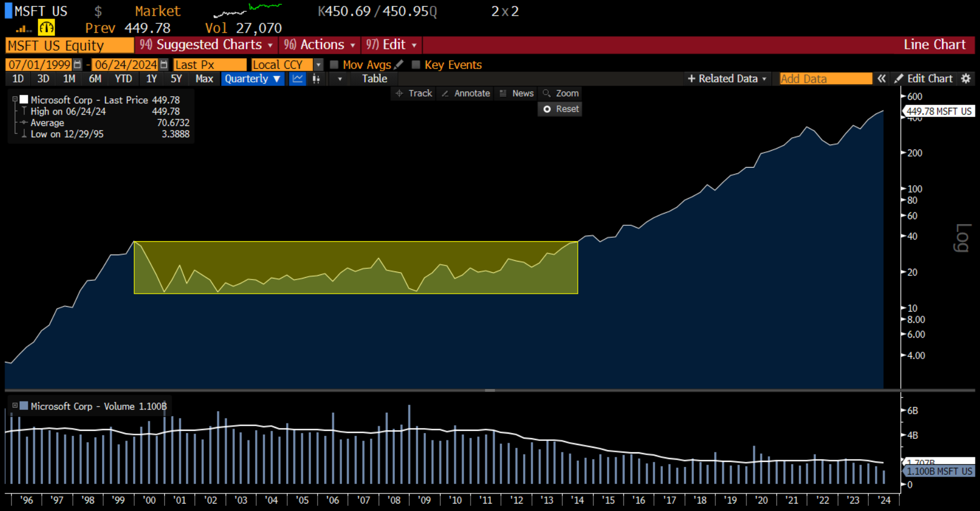Viewport: 980px width, 511px height.
Task: Click the Market label in the header
Action: pos(157,11)
